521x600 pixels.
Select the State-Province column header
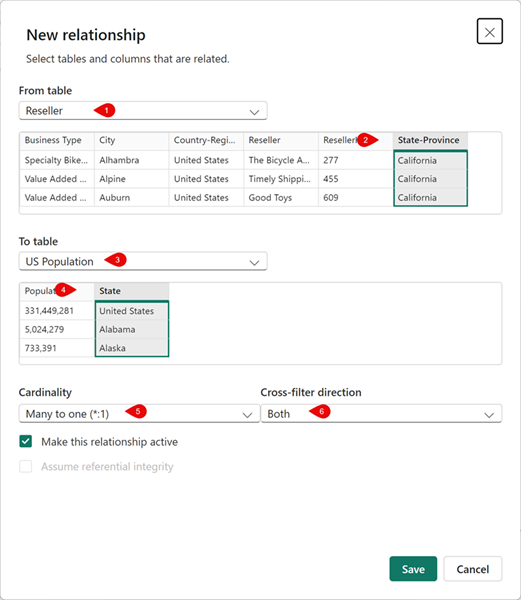(430, 140)
